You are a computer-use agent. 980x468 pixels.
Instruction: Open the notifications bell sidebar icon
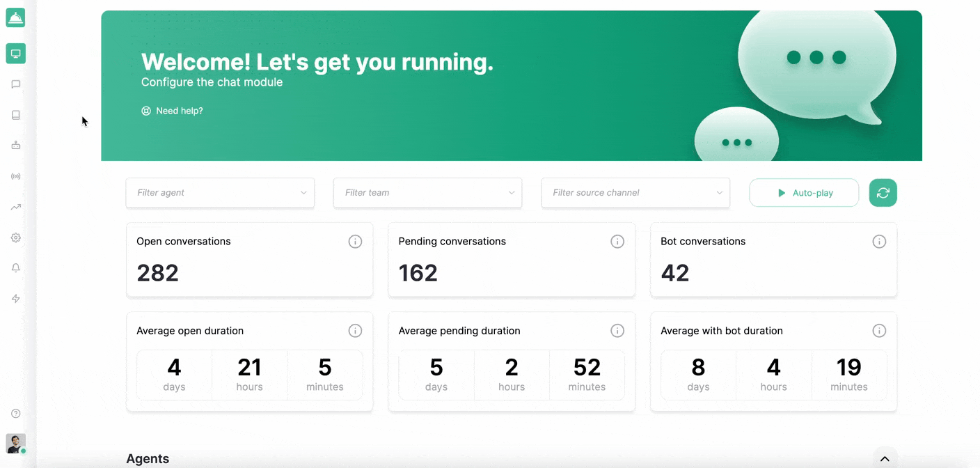16,268
